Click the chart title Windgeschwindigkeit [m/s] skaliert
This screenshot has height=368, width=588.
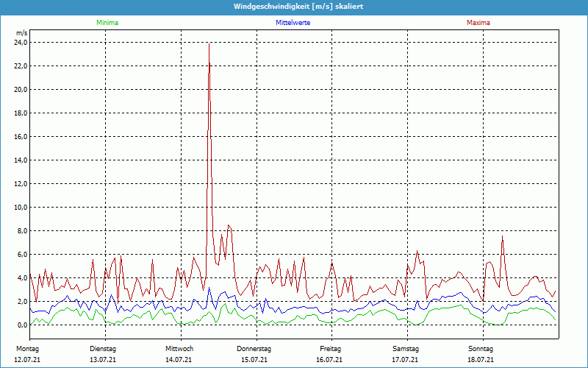(x=298, y=7)
